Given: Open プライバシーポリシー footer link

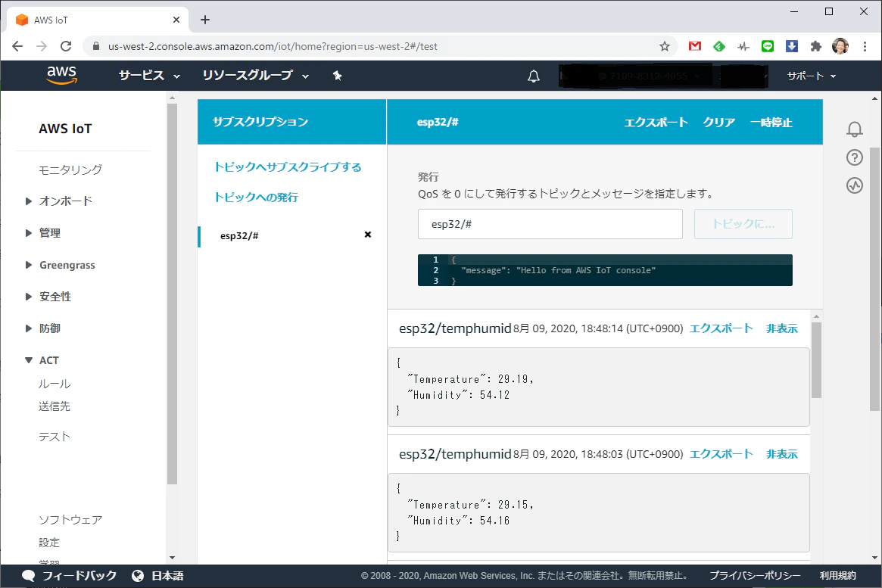Looking at the screenshot, I should (755, 576).
